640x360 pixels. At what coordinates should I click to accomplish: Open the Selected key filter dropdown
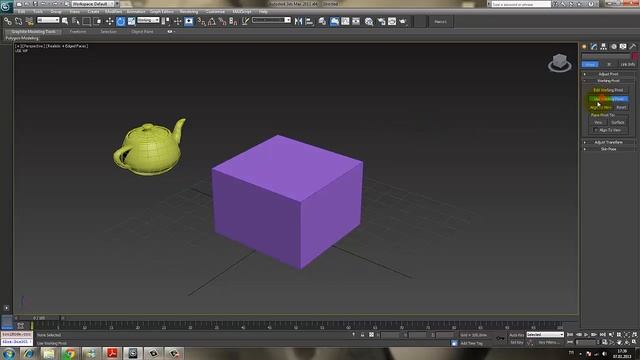[x=545, y=335]
